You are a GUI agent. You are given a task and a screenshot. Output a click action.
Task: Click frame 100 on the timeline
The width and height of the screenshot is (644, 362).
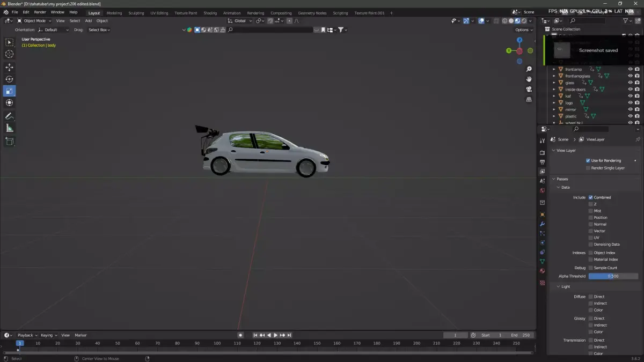click(x=217, y=343)
